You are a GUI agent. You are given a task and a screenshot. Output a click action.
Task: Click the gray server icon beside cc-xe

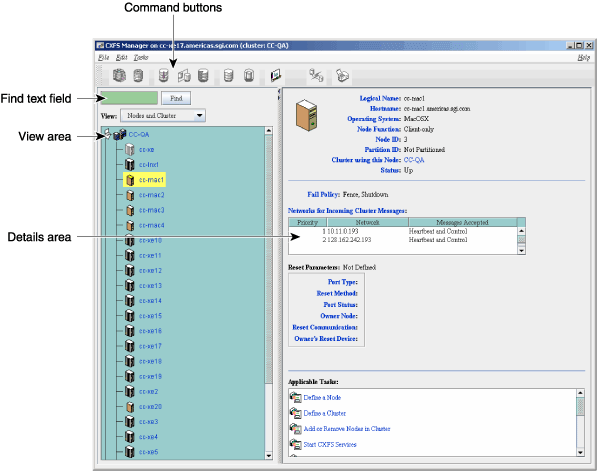tap(130, 149)
